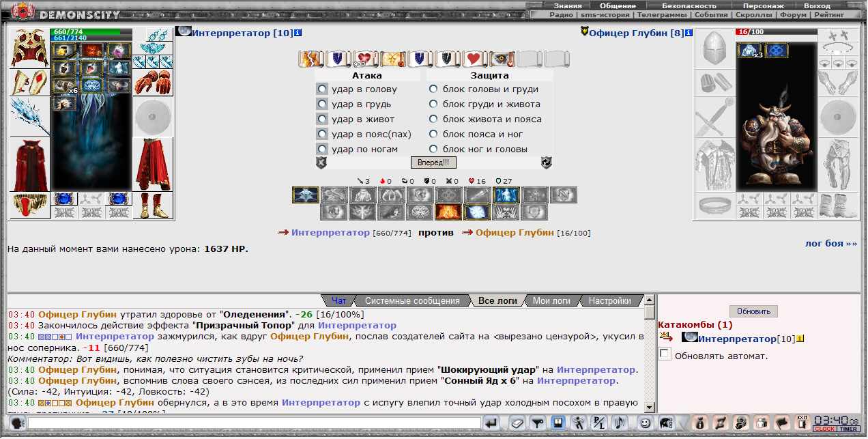Click the funnel filter icon in chat toolbar
The height and width of the screenshot is (439, 868).
[539, 423]
